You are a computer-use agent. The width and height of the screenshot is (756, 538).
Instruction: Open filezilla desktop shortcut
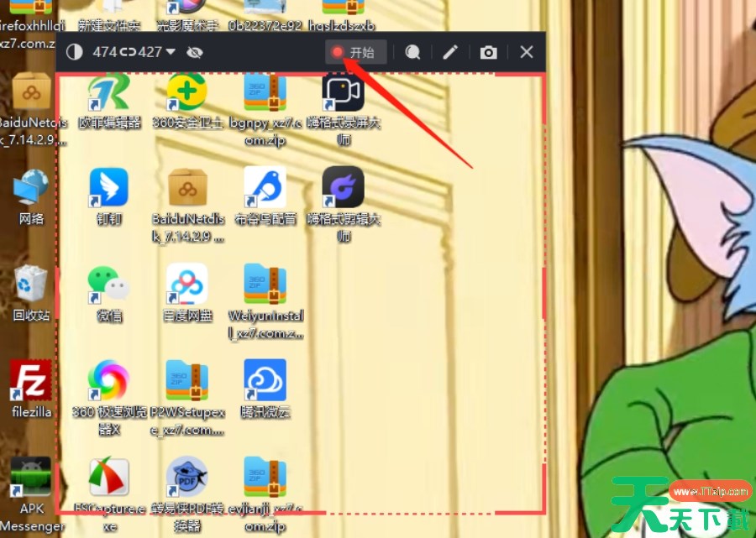click(31, 389)
